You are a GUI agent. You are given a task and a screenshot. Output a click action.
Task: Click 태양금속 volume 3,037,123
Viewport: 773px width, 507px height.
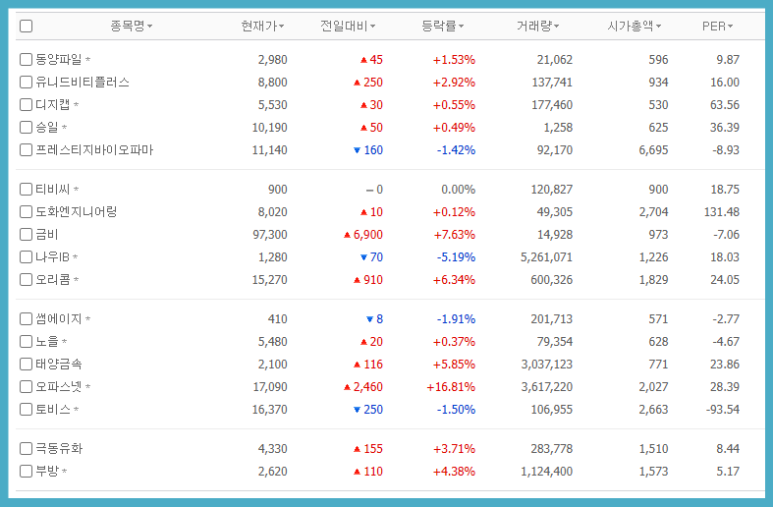pyautogui.click(x=547, y=364)
